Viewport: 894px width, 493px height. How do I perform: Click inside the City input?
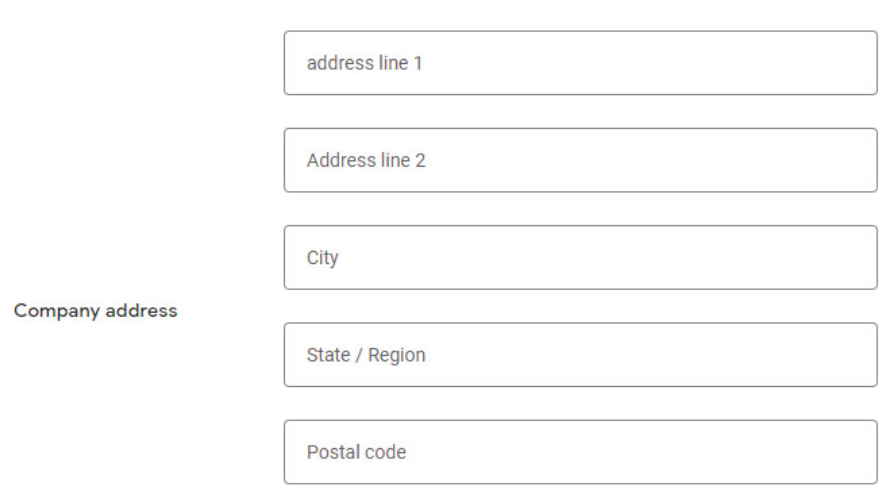pyautogui.click(x=580, y=257)
